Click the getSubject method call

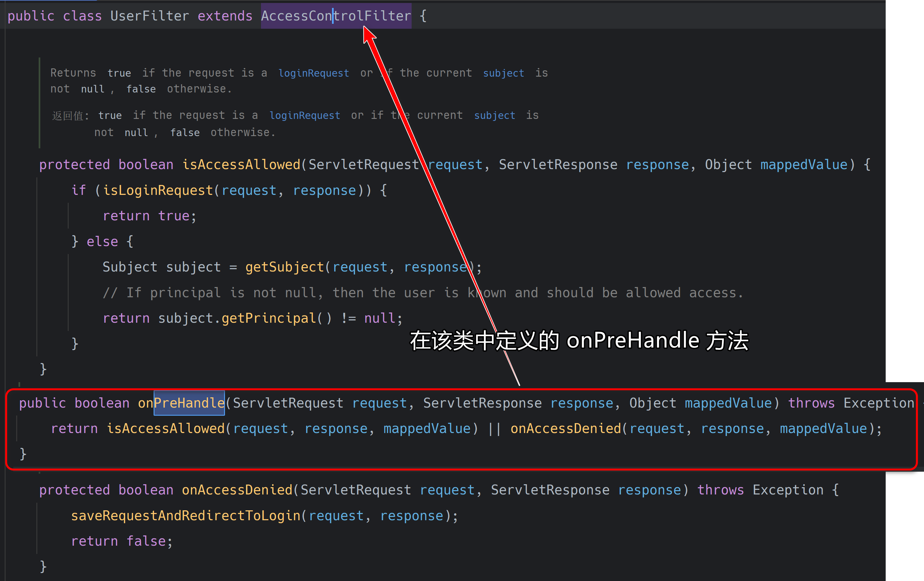(285, 267)
